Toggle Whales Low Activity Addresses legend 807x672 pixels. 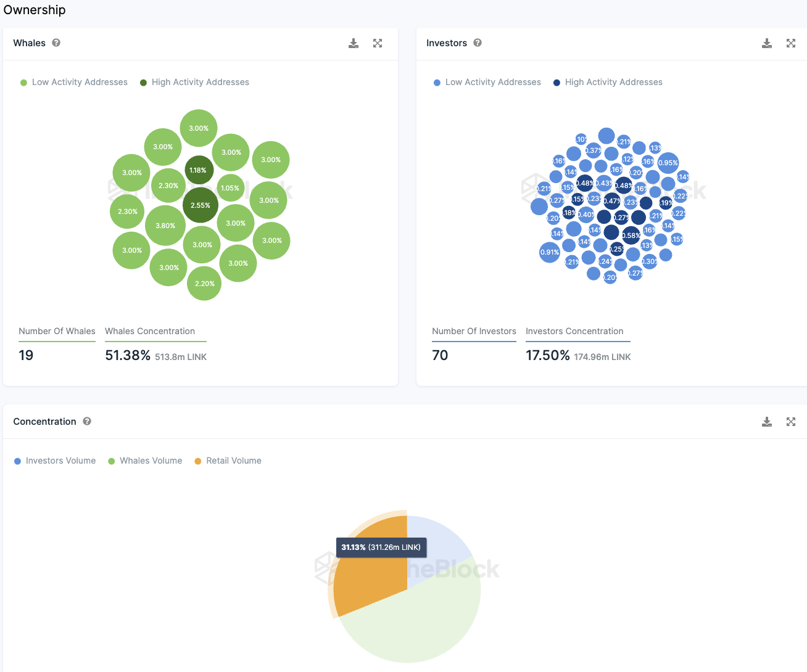[74, 82]
